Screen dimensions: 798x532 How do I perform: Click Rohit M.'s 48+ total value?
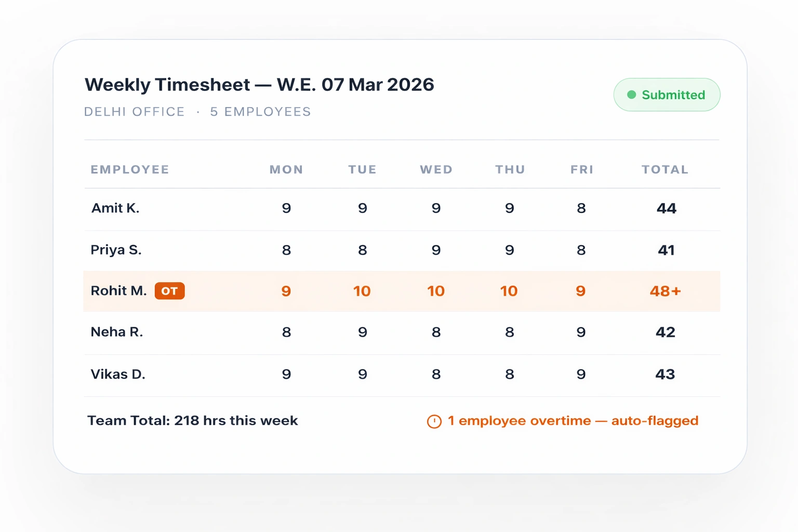coord(665,291)
